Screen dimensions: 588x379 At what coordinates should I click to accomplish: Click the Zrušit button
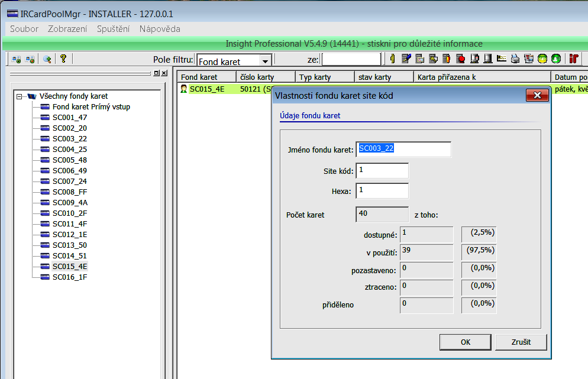click(x=521, y=342)
